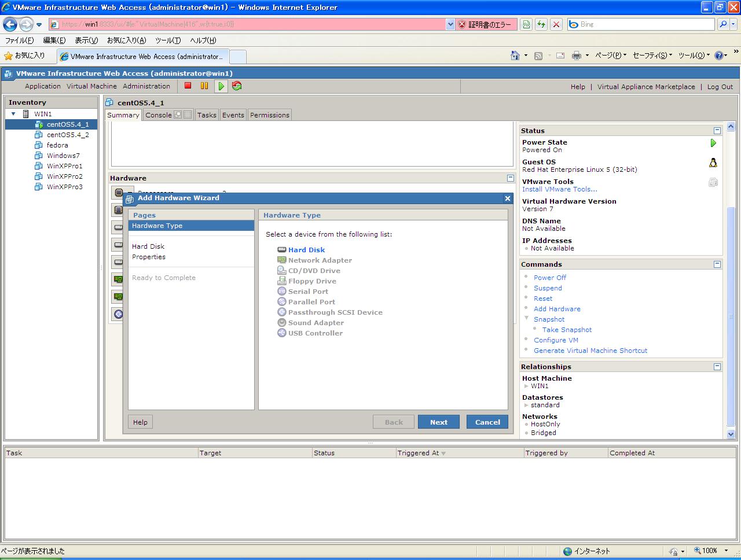
Task: Collapse the Status panel
Action: (x=717, y=131)
